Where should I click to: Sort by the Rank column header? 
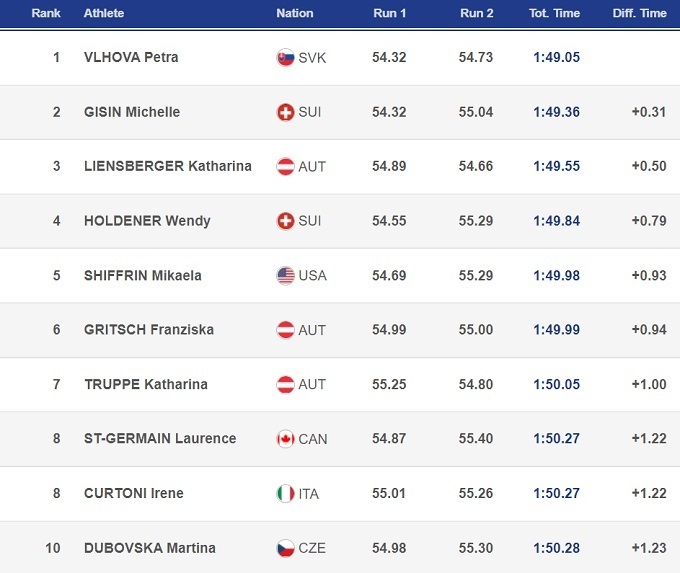click(46, 14)
